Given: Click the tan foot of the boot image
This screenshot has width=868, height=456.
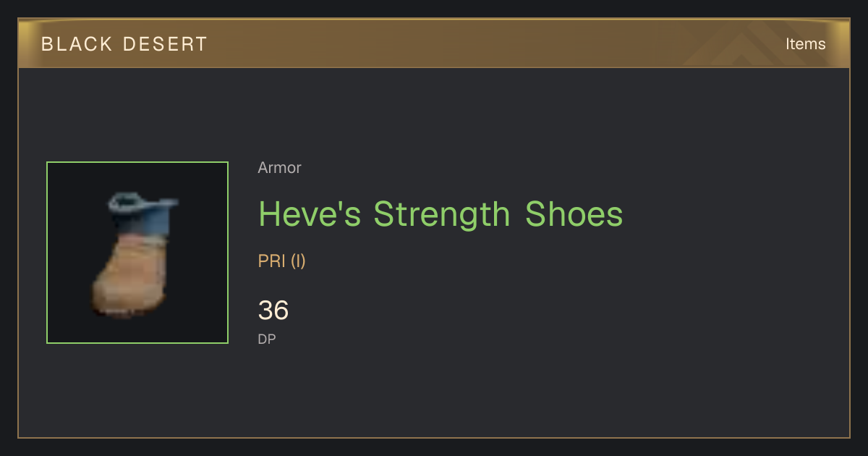Looking at the screenshot, I should pos(130,279).
